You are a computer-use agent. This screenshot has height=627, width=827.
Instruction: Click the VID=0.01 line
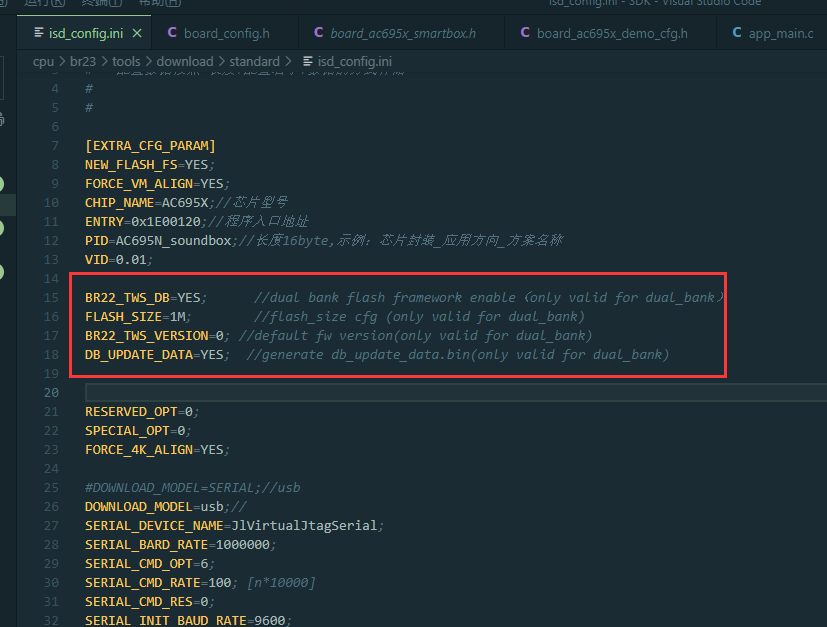pyautogui.click(x=119, y=259)
